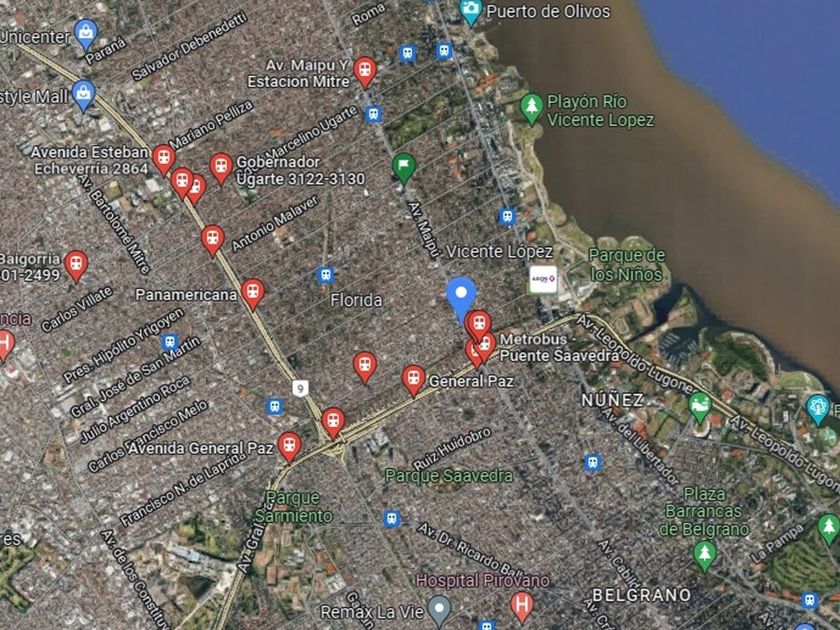This screenshot has width=840, height=630.
Task: Click the Avenida General Paz red stop pin
Action: pos(289,447)
